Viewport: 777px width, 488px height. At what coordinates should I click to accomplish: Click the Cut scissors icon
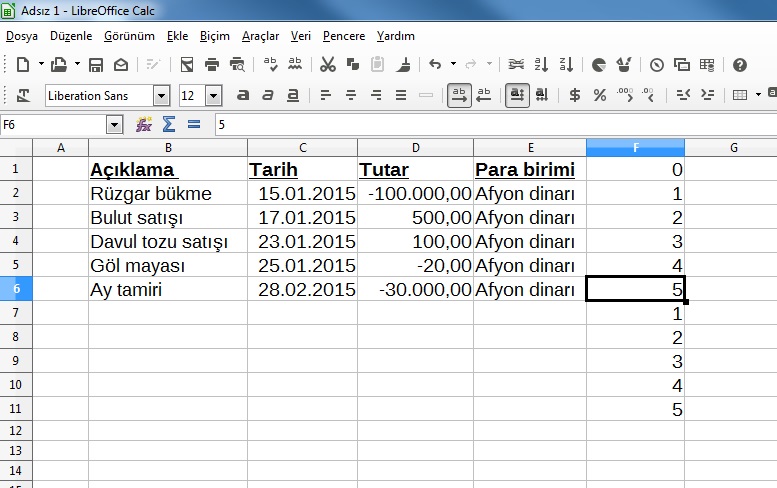tap(327, 65)
